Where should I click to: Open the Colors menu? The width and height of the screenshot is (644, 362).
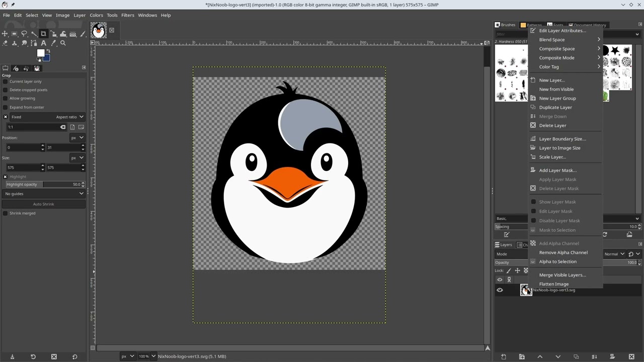point(96,15)
